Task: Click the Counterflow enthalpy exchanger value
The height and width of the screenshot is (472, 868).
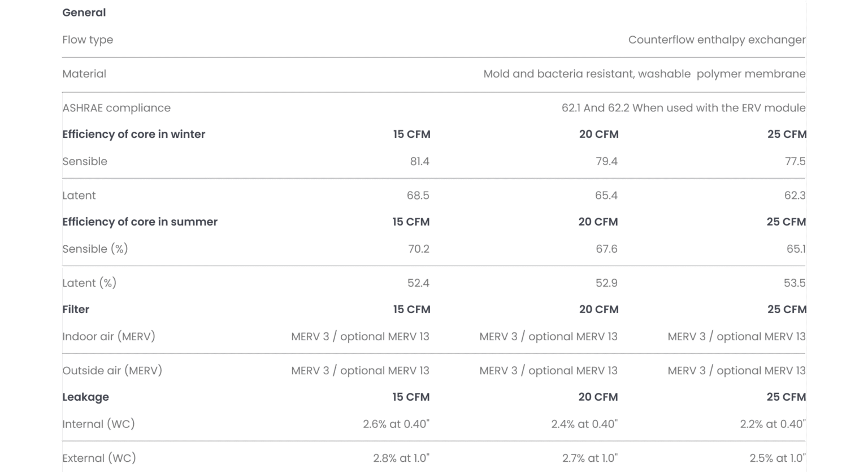Action: [717, 40]
